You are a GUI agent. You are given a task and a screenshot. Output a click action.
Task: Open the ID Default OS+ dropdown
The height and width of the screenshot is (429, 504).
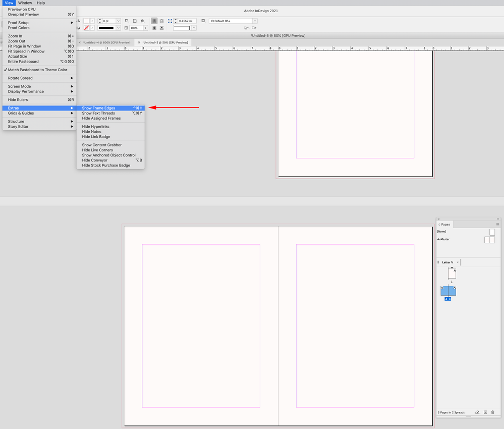255,21
